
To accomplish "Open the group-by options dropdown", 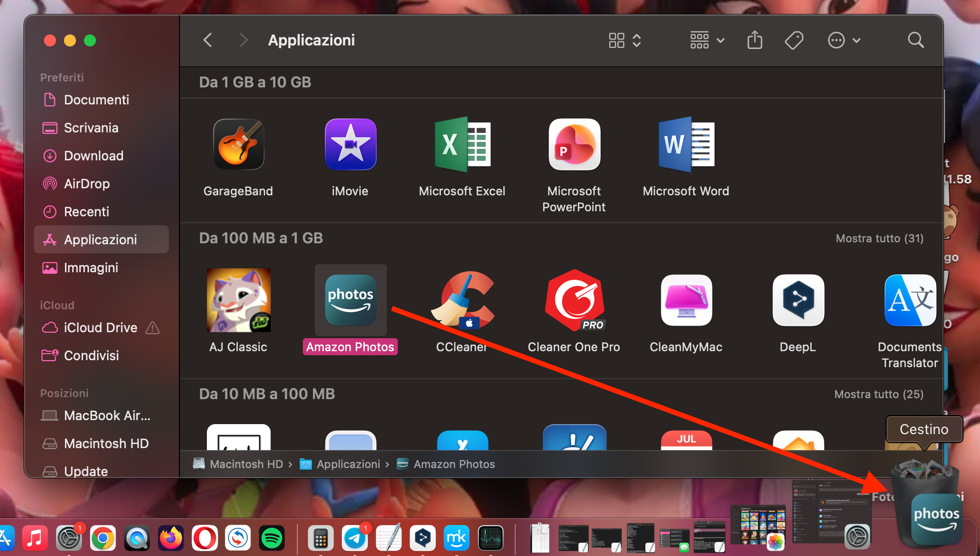I will click(707, 40).
